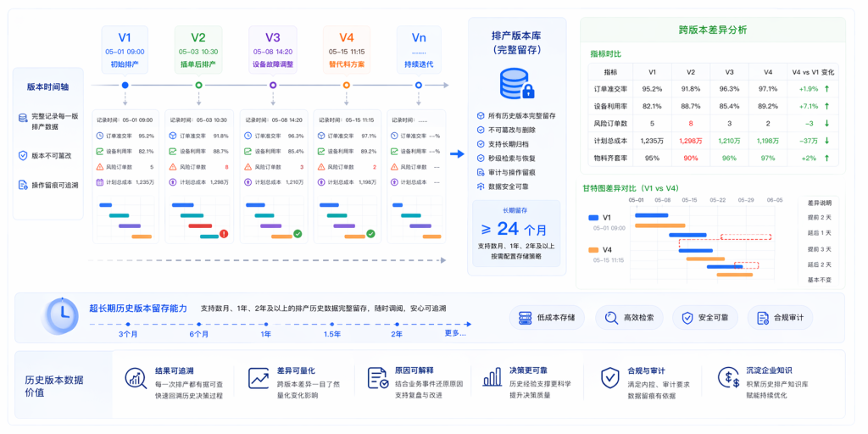Click the 高效检索 search icon
This screenshot has width=868, height=434.
click(611, 318)
